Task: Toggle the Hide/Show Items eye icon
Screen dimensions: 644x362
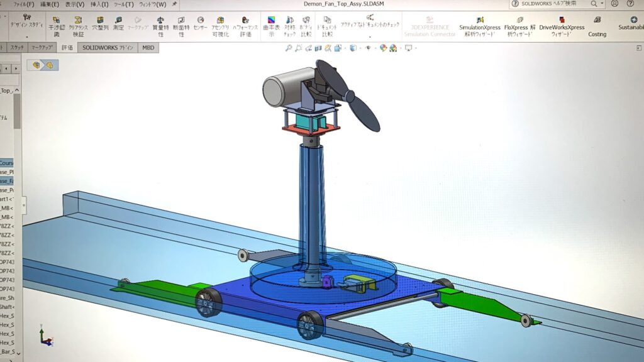Action: (369, 48)
